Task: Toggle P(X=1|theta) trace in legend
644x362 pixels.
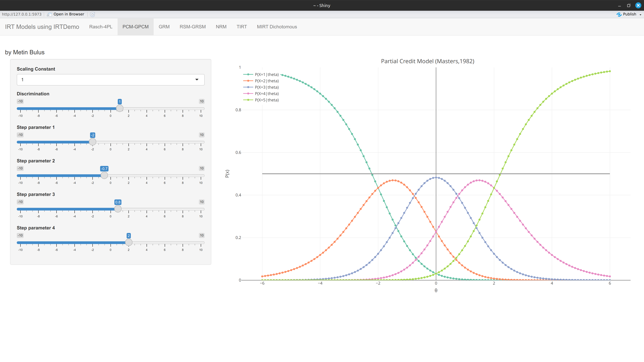Action: (261, 74)
